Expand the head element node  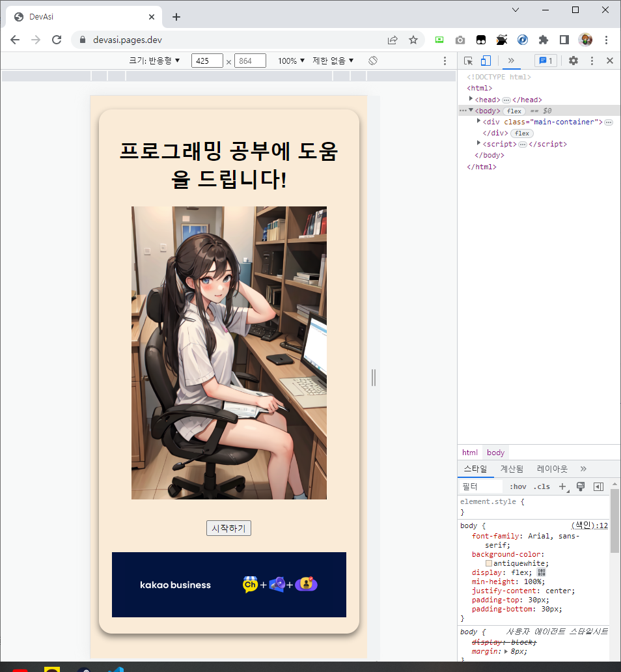(x=471, y=99)
